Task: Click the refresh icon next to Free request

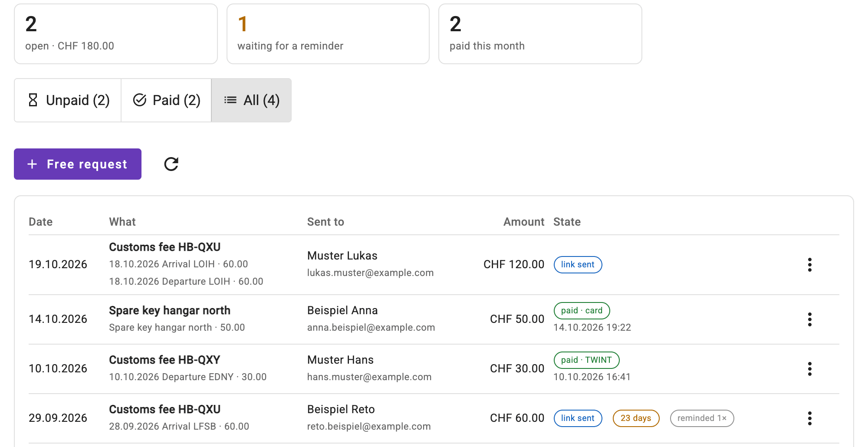Action: [171, 164]
